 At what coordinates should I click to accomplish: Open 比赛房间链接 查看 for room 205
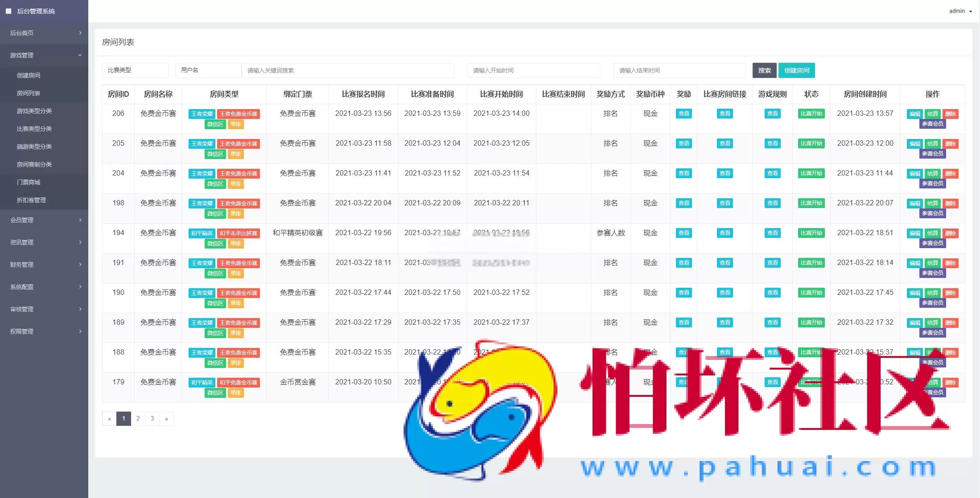pyautogui.click(x=725, y=143)
